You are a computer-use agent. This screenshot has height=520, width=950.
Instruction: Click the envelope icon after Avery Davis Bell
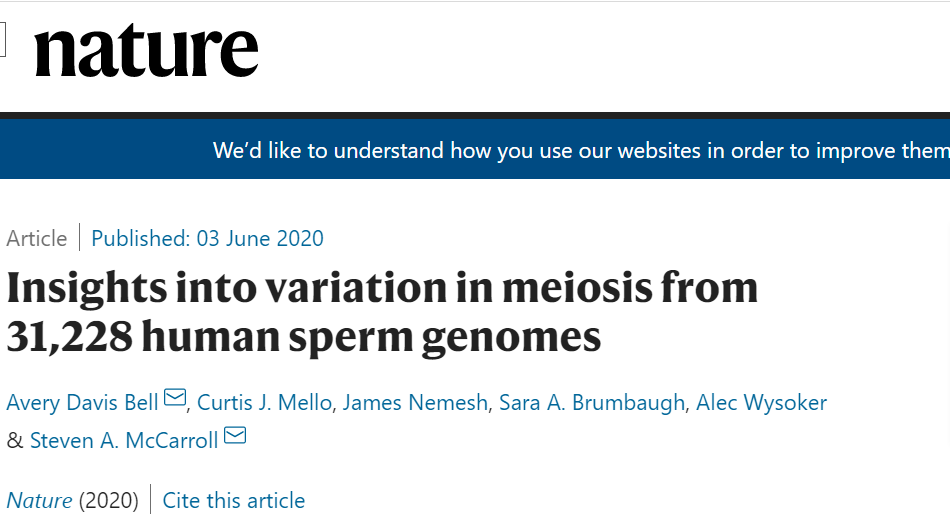175,399
